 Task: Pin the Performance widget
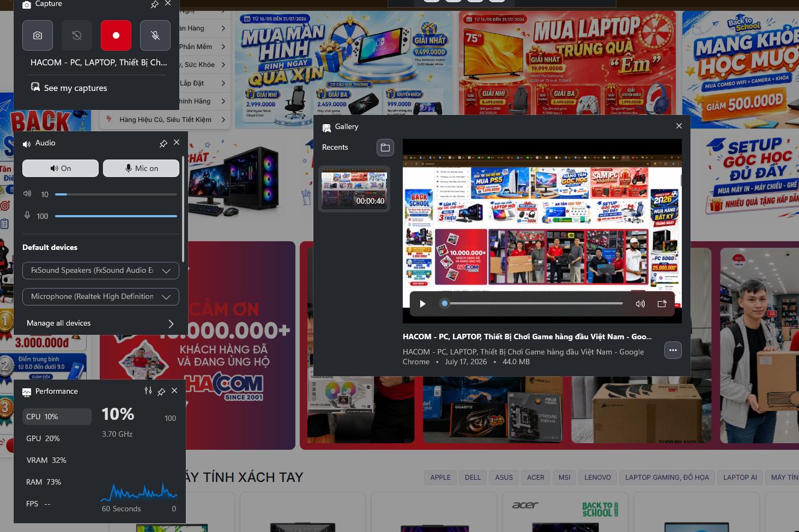pos(161,392)
